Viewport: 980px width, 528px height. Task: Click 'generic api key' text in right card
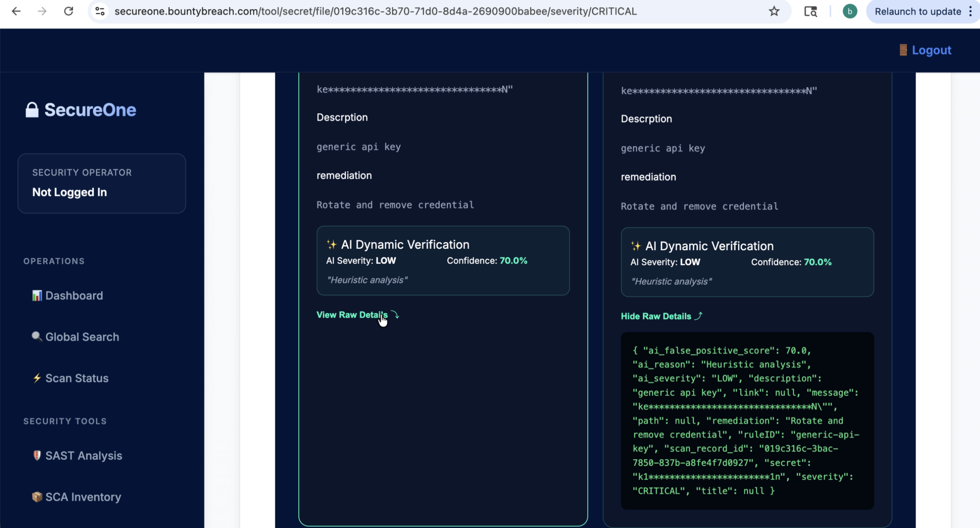(x=663, y=149)
